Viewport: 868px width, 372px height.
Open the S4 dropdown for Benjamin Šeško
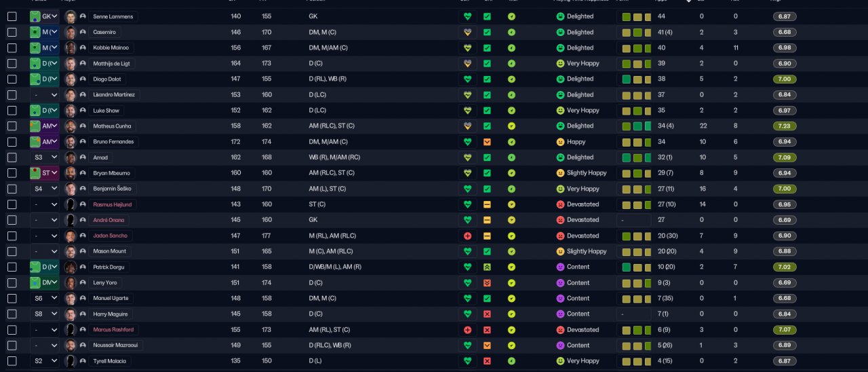click(x=44, y=189)
